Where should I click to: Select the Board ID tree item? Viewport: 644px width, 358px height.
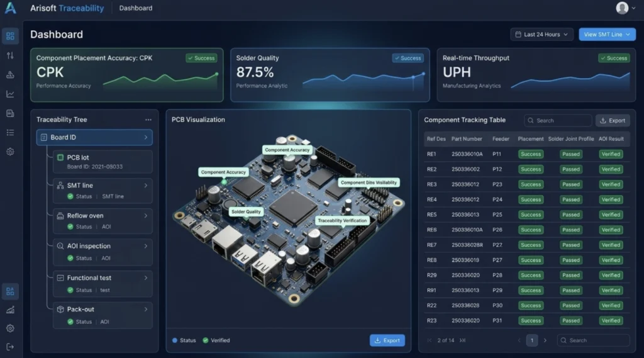[94, 137]
